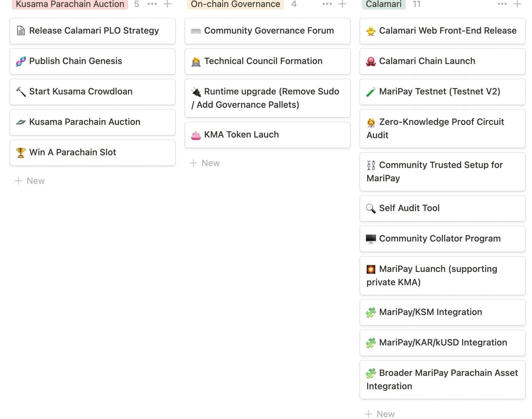
Task: Click the chick icon on Calamari Web Front-End Release
Action: [x=371, y=31]
